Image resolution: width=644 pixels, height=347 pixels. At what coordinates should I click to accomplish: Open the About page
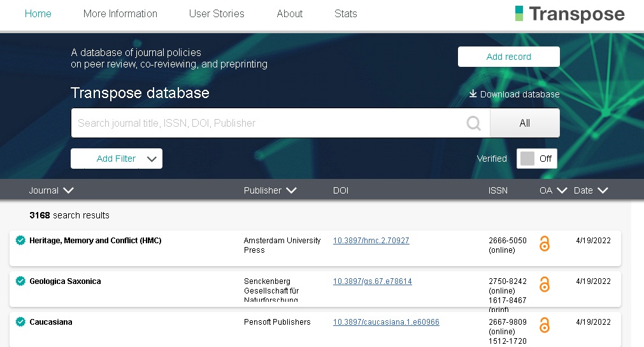290,13
